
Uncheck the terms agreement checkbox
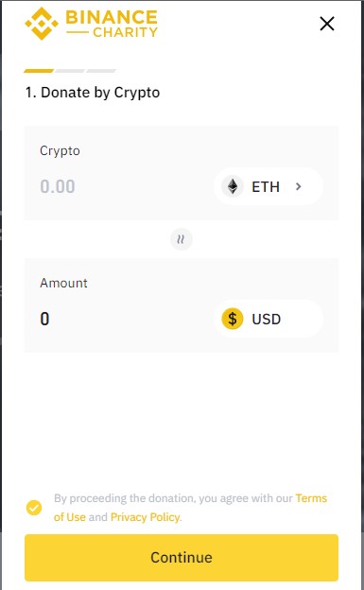pyautogui.click(x=34, y=508)
